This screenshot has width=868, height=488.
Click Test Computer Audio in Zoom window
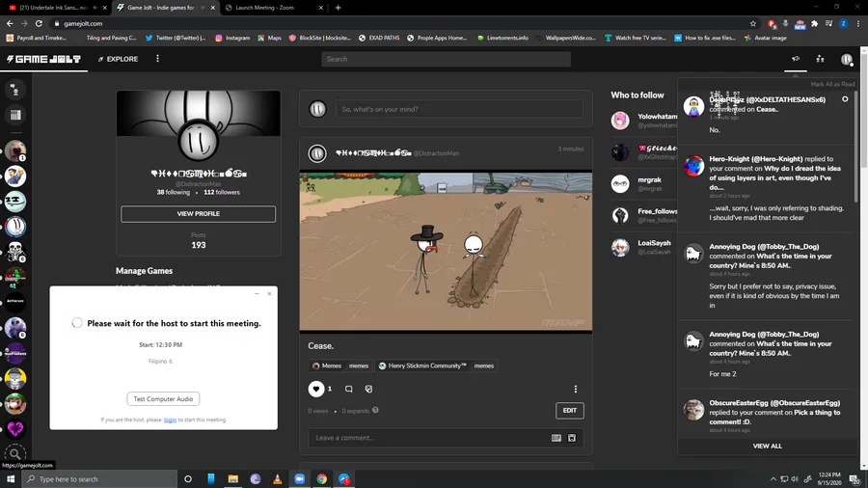(163, 399)
